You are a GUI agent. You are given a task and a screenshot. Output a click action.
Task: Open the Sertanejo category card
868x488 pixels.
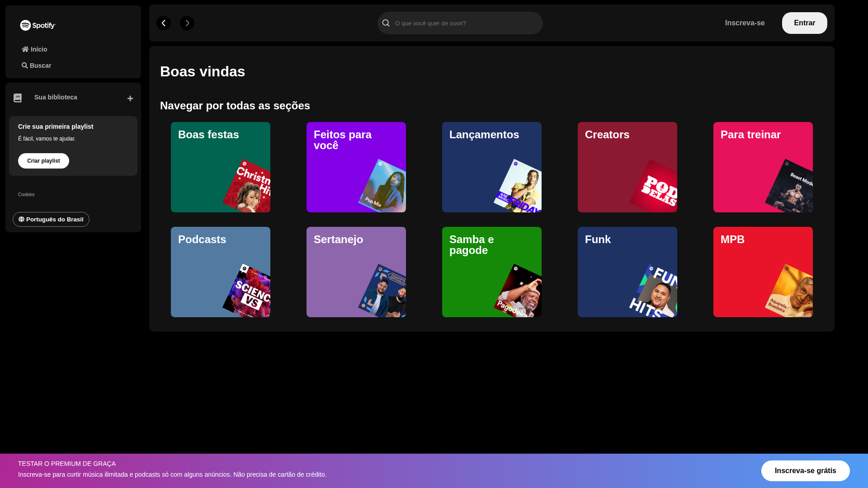click(356, 272)
